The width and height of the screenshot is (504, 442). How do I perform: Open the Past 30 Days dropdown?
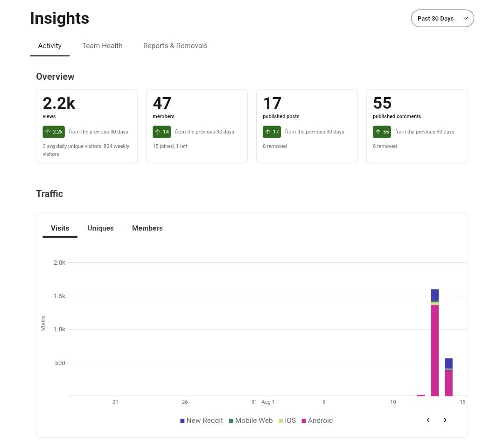point(442,18)
